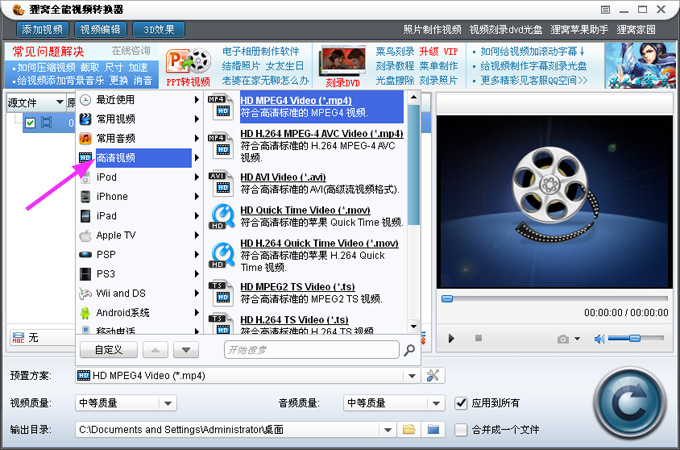The width and height of the screenshot is (680, 450).
Task: Click the 更多精彩见客服QQ空间 link
Action: coord(534,81)
